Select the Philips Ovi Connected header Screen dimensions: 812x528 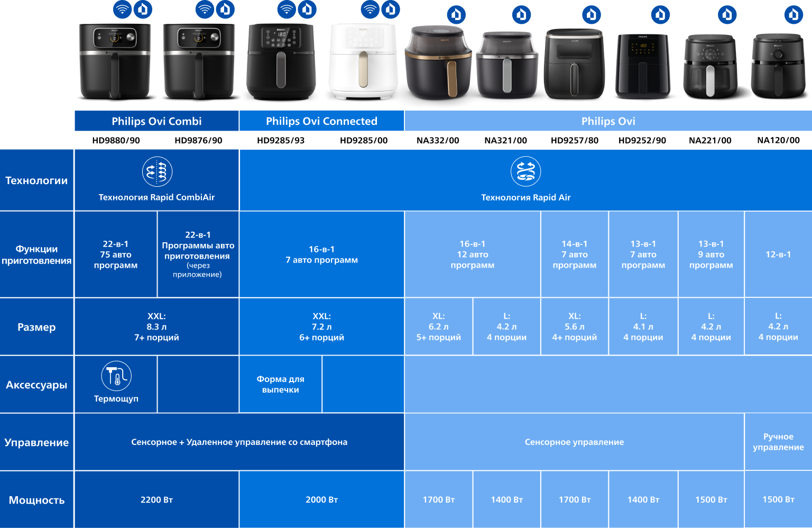(321, 121)
